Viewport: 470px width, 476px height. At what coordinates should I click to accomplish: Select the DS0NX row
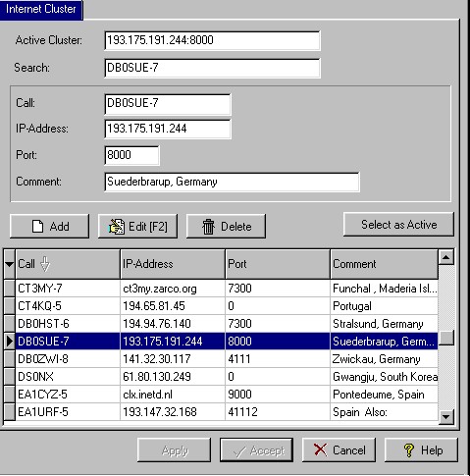[222, 377]
